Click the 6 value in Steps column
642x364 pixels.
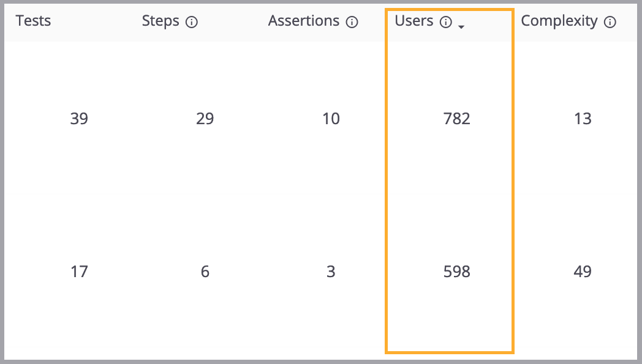tap(205, 272)
